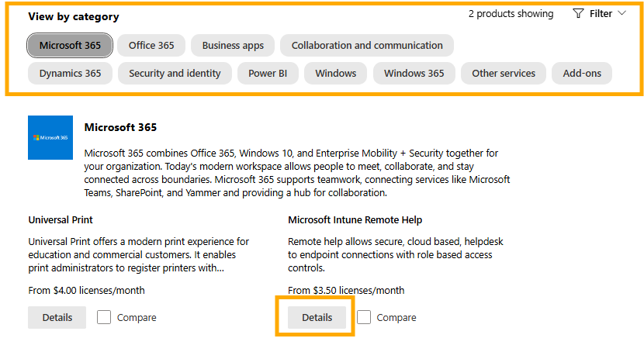This screenshot has height=352, width=644.
Task: Select the Dynamics 365 category pill
Action: coord(70,73)
